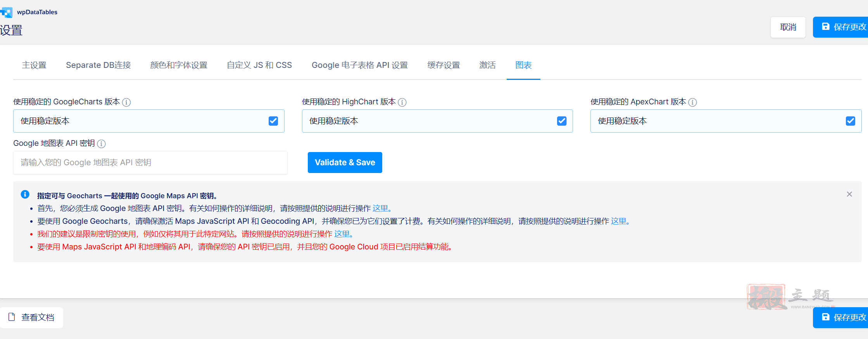Show info tooltip for ApexChart stable version
This screenshot has width=868, height=339.
693,102
